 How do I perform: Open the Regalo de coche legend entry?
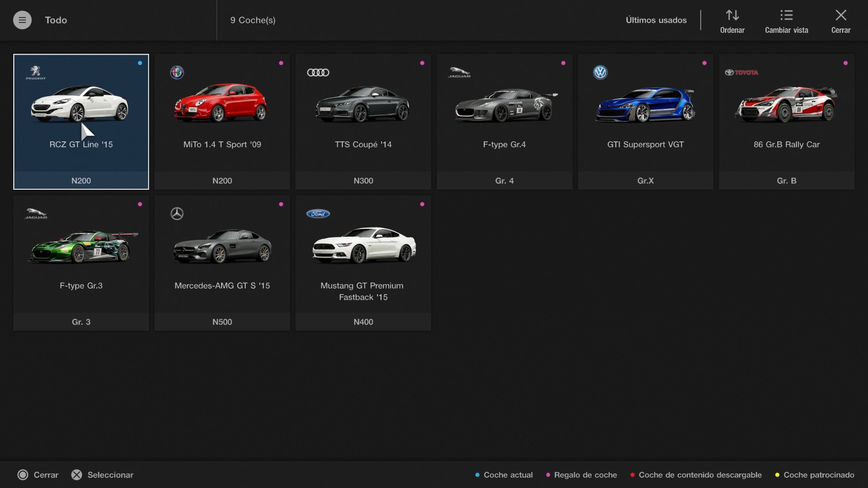coord(585,475)
